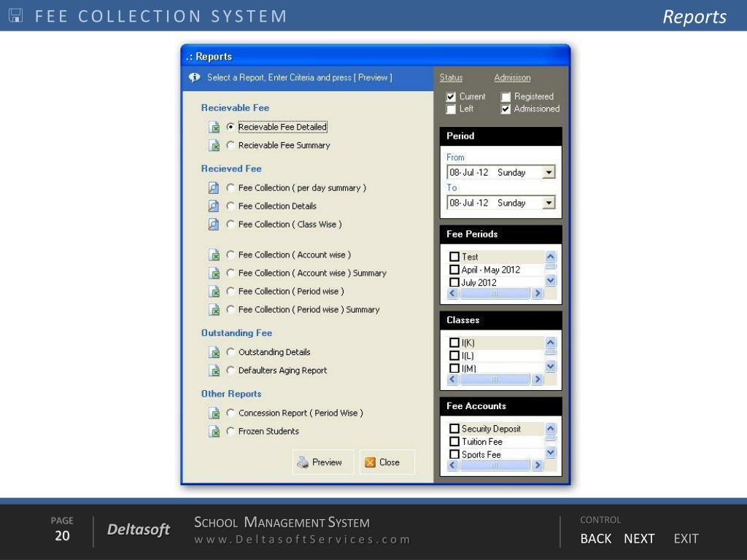Check class I(K) checkbox
This screenshot has width=747, height=560.
(x=454, y=343)
